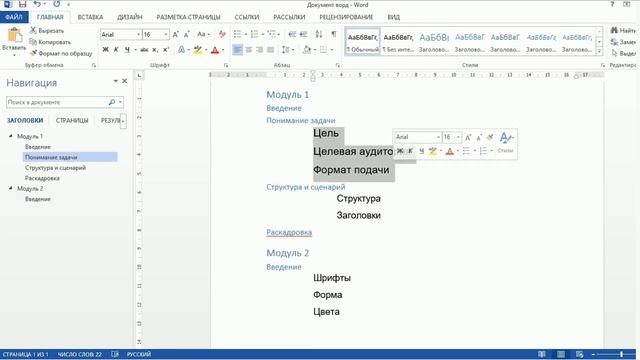
Task: Select the justify alignment icon in the ribbon
Action: (x=270, y=50)
